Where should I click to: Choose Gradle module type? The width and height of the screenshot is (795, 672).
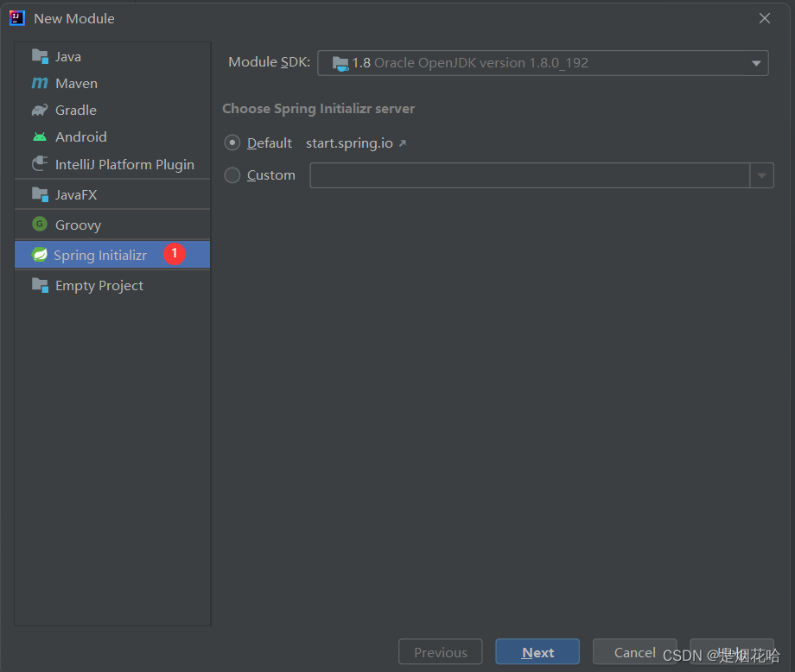tap(112, 110)
